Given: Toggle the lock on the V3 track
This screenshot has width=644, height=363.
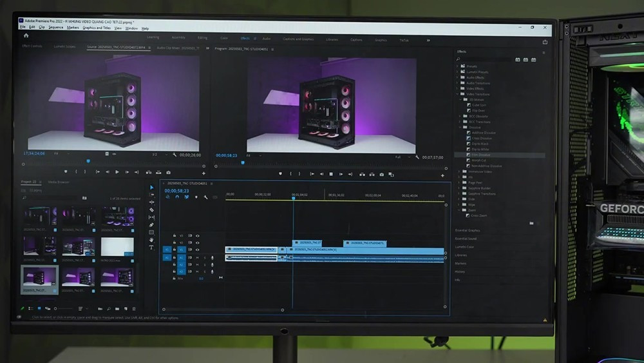Looking at the screenshot, I should [174, 235].
